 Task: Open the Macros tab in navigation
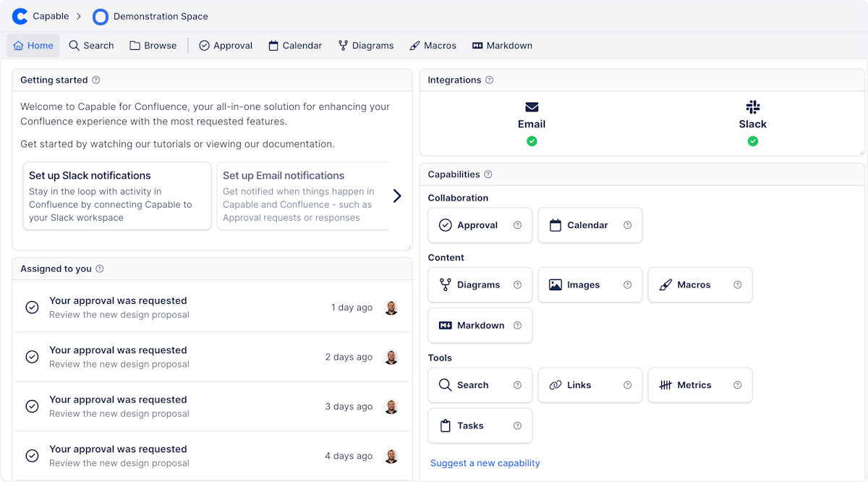coord(433,46)
